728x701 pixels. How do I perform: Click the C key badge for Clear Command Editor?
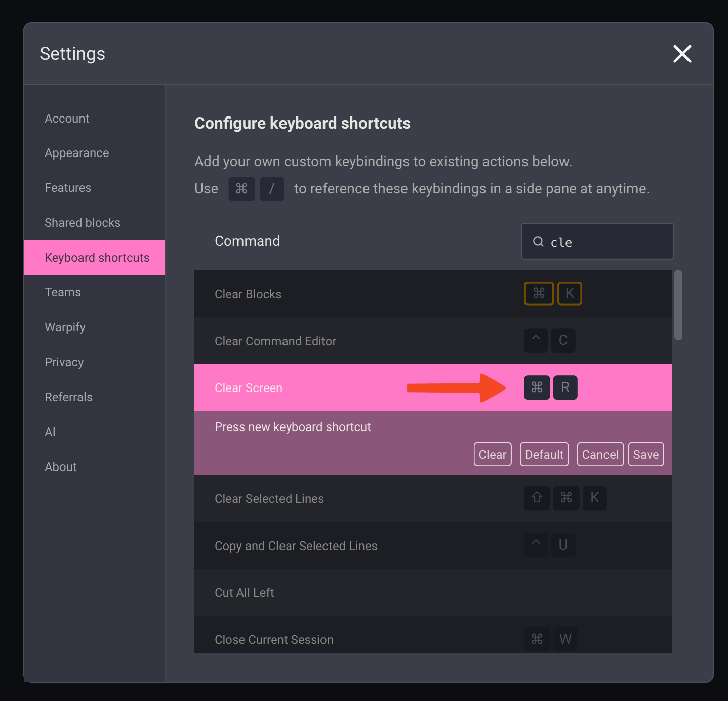coord(563,340)
